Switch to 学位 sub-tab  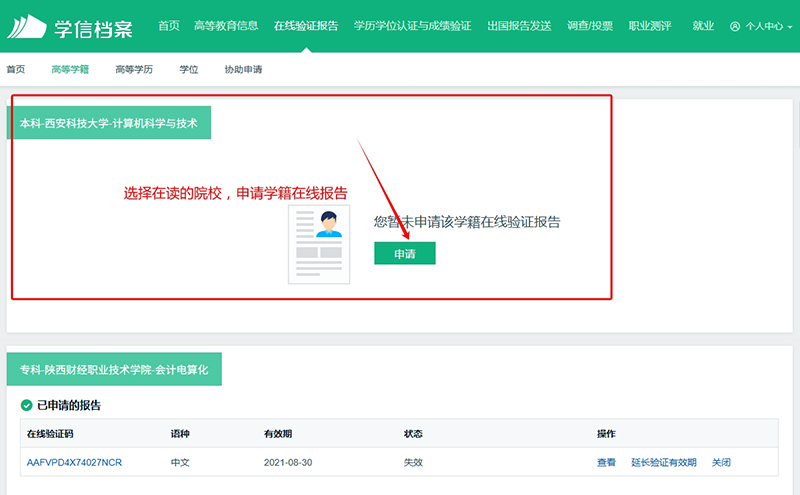click(189, 69)
